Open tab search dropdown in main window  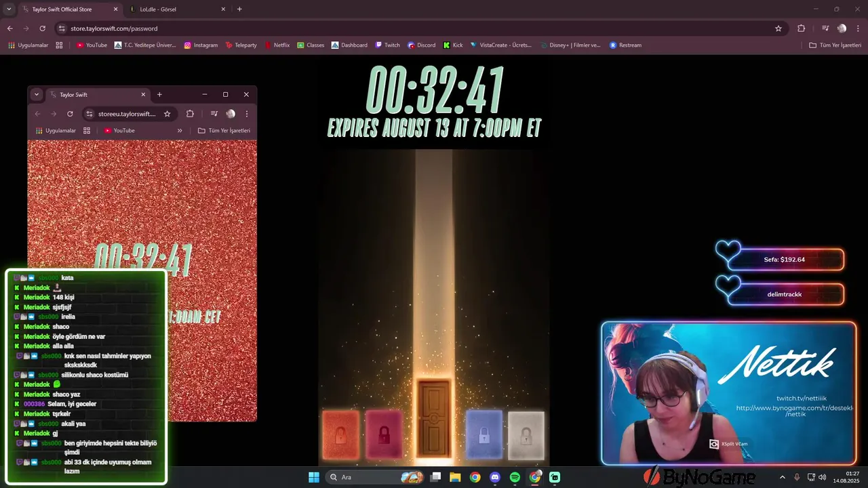coord(9,9)
